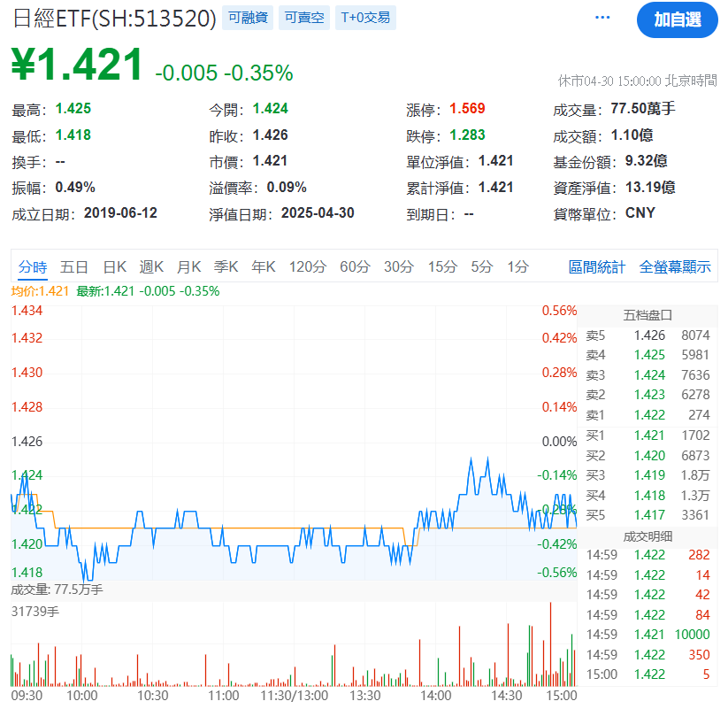Click the 漲停 value 1.569
The height and width of the screenshot is (709, 728).
(467, 109)
